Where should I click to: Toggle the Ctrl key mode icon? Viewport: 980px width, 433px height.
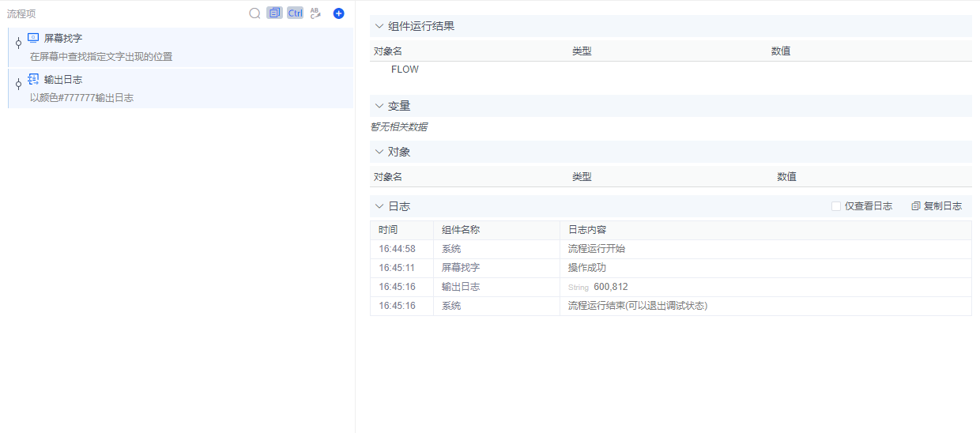[x=295, y=13]
